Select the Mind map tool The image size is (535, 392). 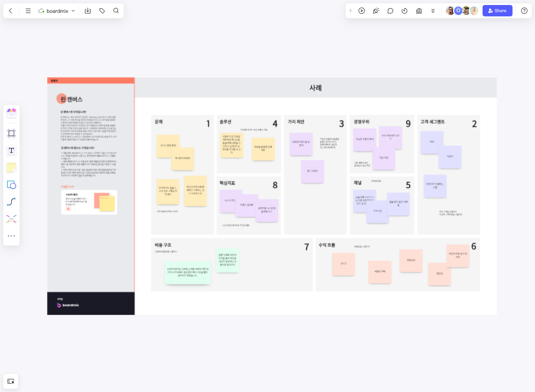pyautogui.click(x=11, y=219)
